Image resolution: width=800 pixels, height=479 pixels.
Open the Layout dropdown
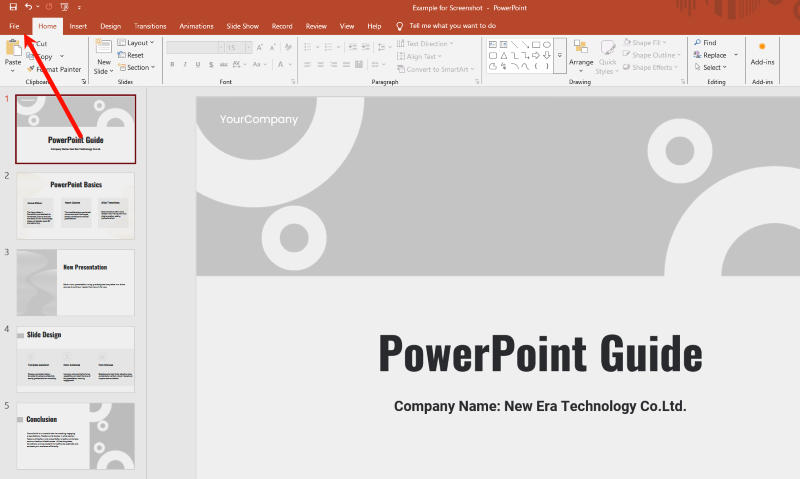pos(136,43)
